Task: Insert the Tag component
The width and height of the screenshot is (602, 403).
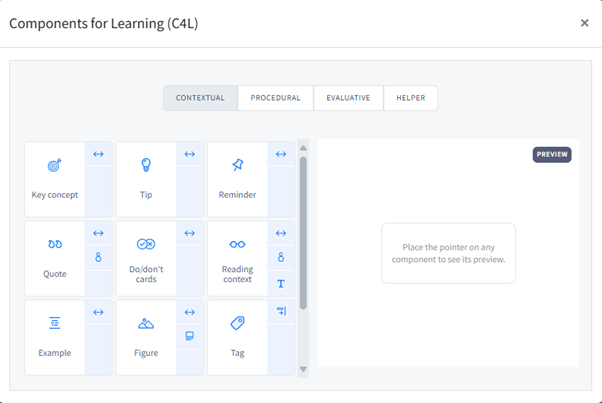Action: click(237, 336)
